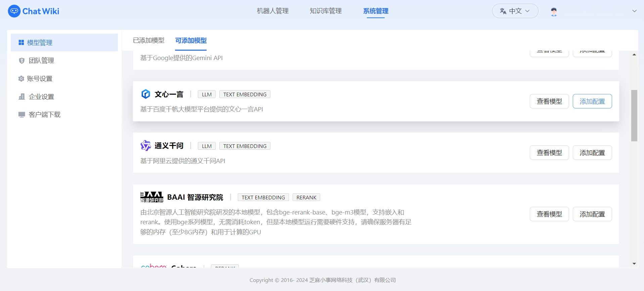Click the RERANK tag on BAAI
644x291 pixels.
pos(306,197)
